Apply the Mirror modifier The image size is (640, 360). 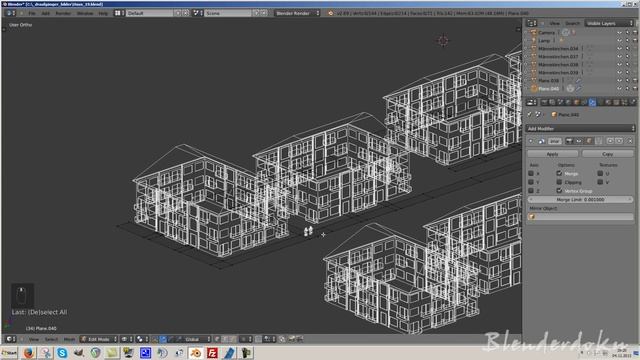tap(552, 154)
